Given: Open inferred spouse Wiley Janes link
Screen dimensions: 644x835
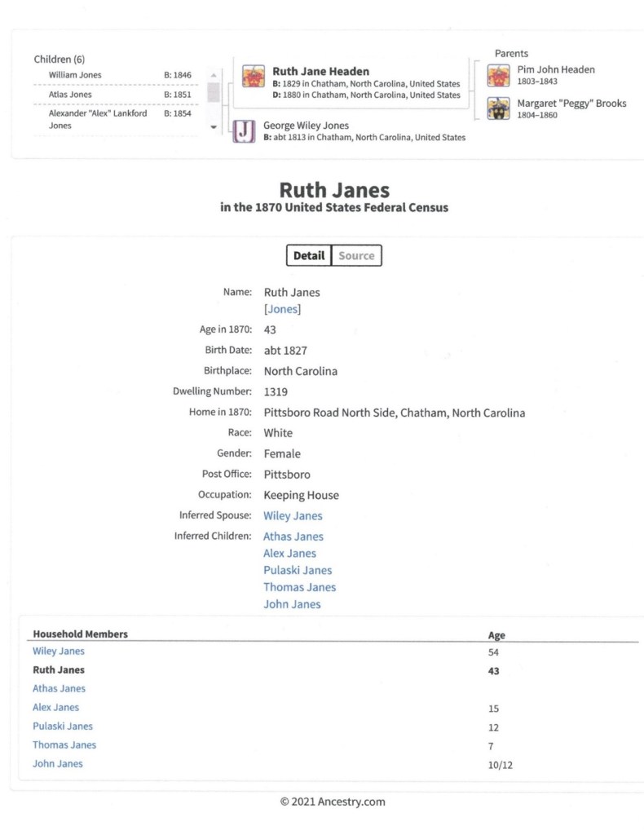Looking at the screenshot, I should pos(293,515).
